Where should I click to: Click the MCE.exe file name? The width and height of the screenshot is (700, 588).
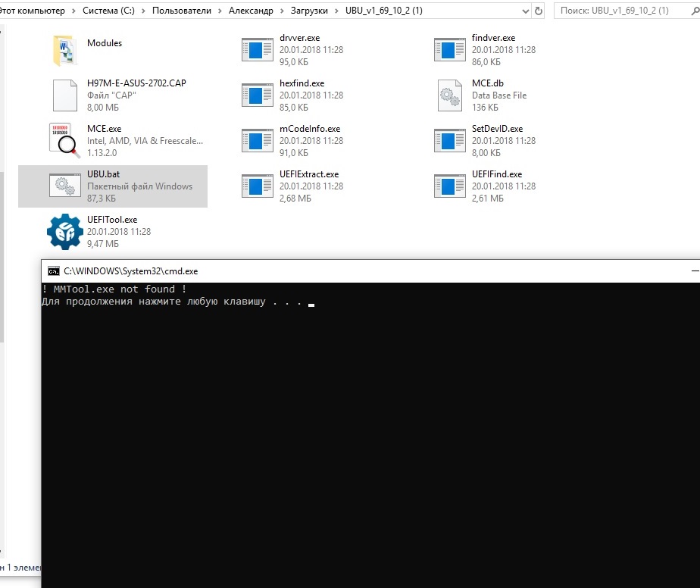point(104,129)
